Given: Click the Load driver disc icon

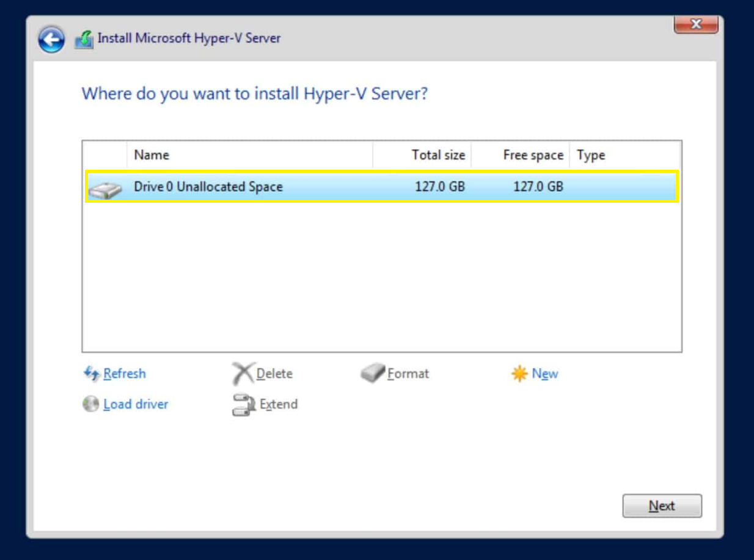Looking at the screenshot, I should 91,404.
